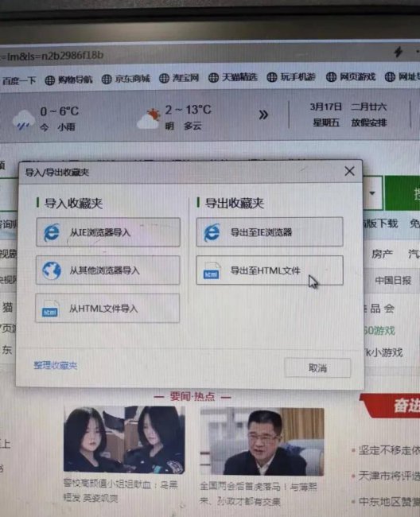
Task: Click 小游戏 link on the right
Action: [x=384, y=353]
